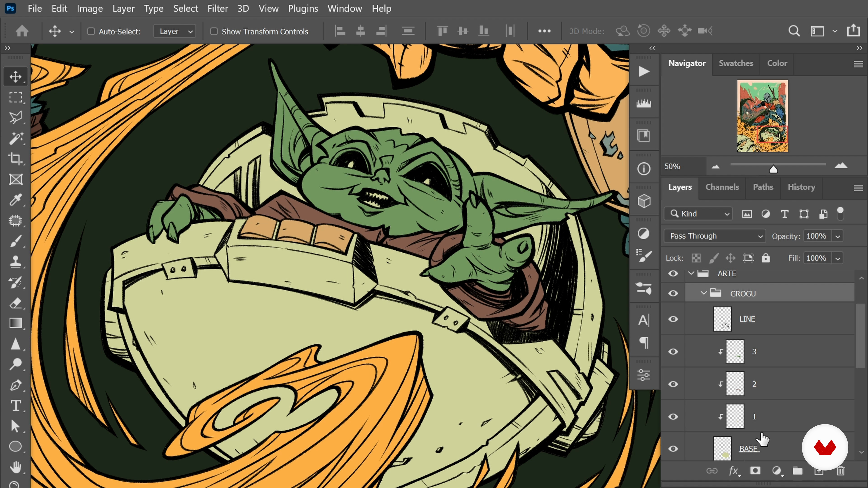Image resolution: width=868 pixels, height=488 pixels.
Task: Select the Hand tool
Action: pyautogui.click(x=16, y=467)
